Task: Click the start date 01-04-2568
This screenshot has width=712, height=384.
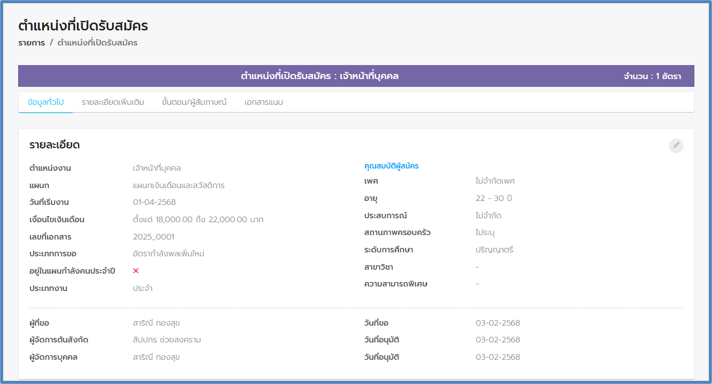Action: (x=154, y=202)
